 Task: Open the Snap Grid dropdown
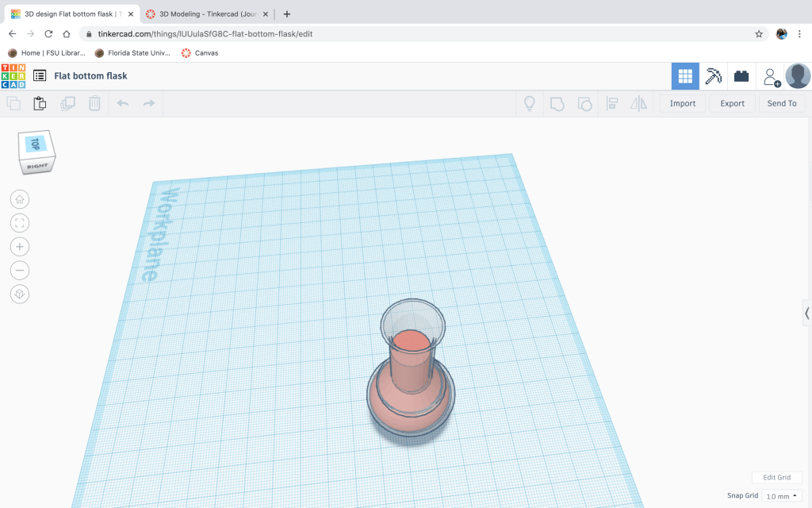point(781,495)
